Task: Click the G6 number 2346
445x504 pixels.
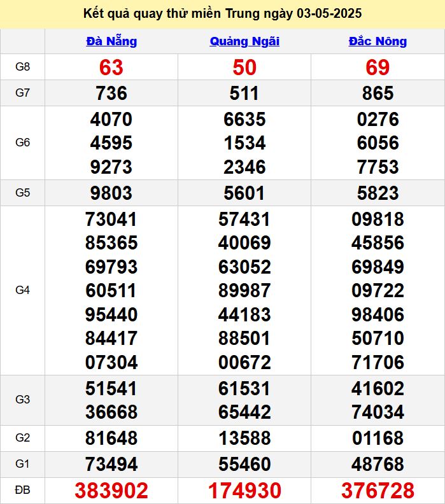Action: pos(244,167)
